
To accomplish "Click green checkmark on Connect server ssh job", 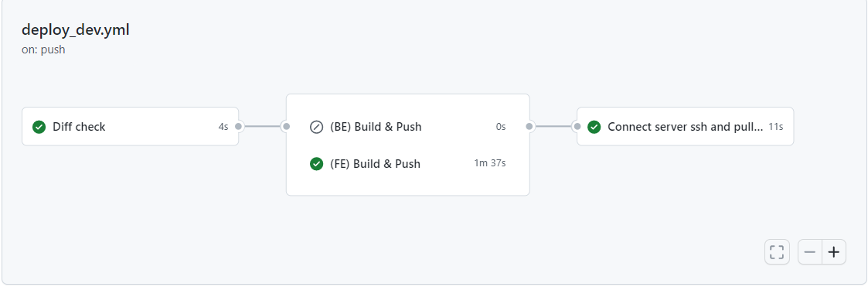I will tap(594, 127).
